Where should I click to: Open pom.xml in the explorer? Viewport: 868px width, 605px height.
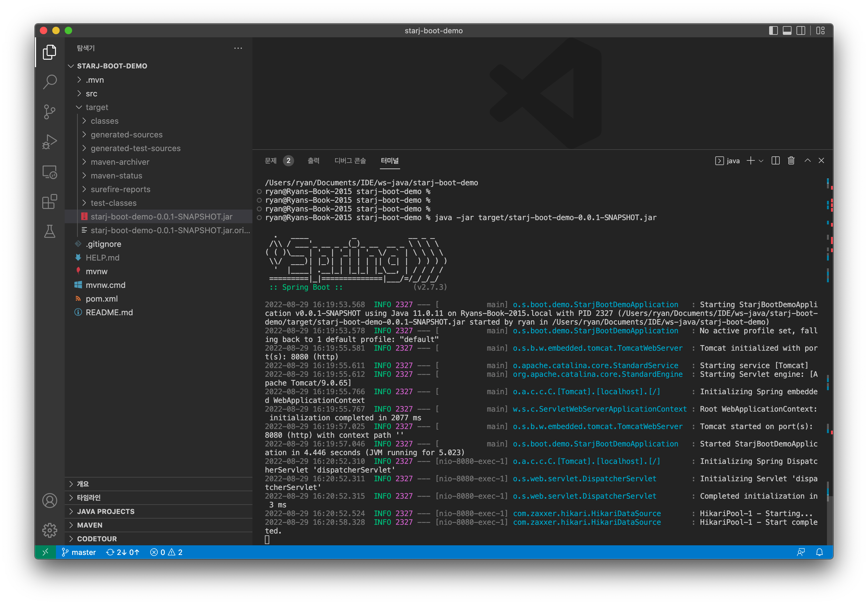pyautogui.click(x=101, y=299)
